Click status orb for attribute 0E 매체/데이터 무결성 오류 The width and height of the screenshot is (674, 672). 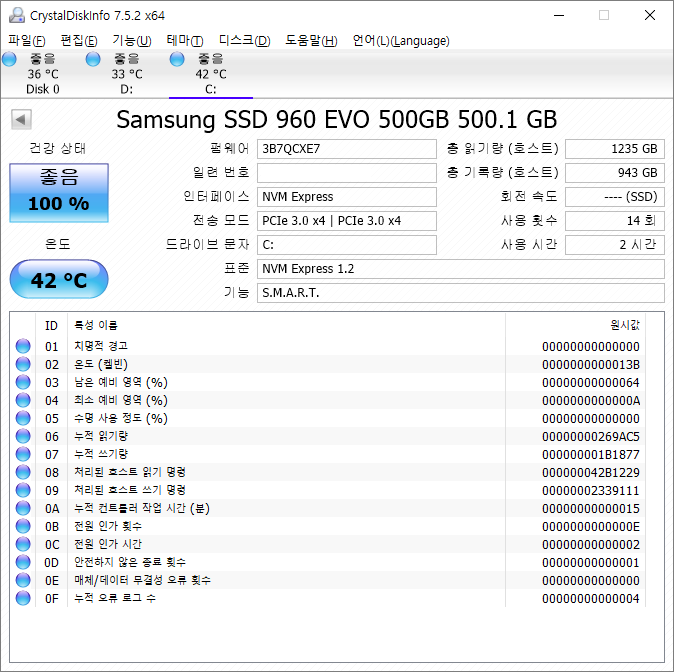click(23, 580)
